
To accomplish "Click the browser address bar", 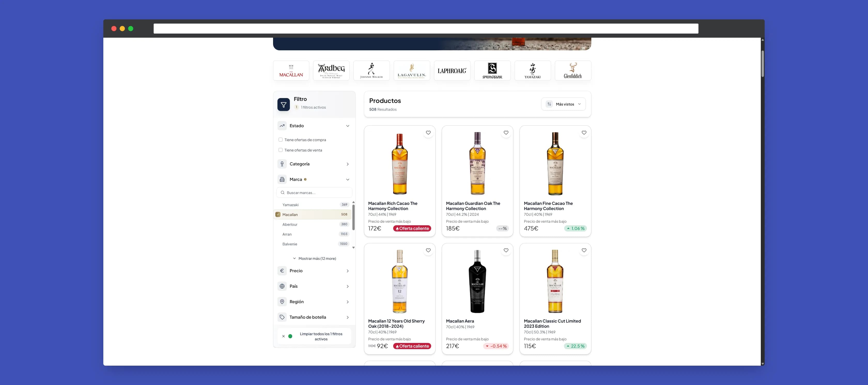I will click(426, 29).
